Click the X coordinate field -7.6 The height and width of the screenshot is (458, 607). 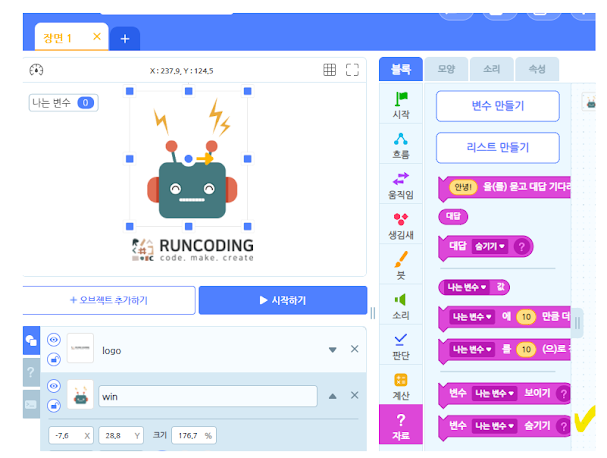(x=71, y=436)
